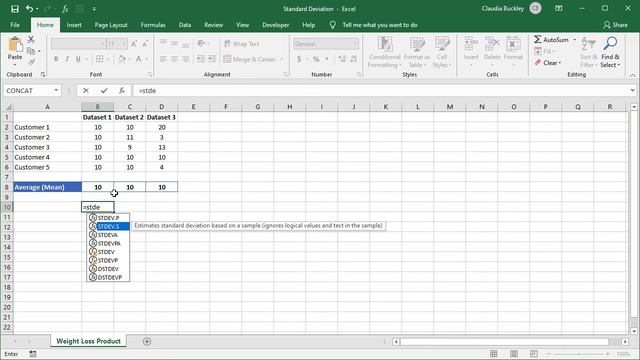Toggle Italic formatting
The width and height of the screenshot is (640, 360).
pos(67,59)
